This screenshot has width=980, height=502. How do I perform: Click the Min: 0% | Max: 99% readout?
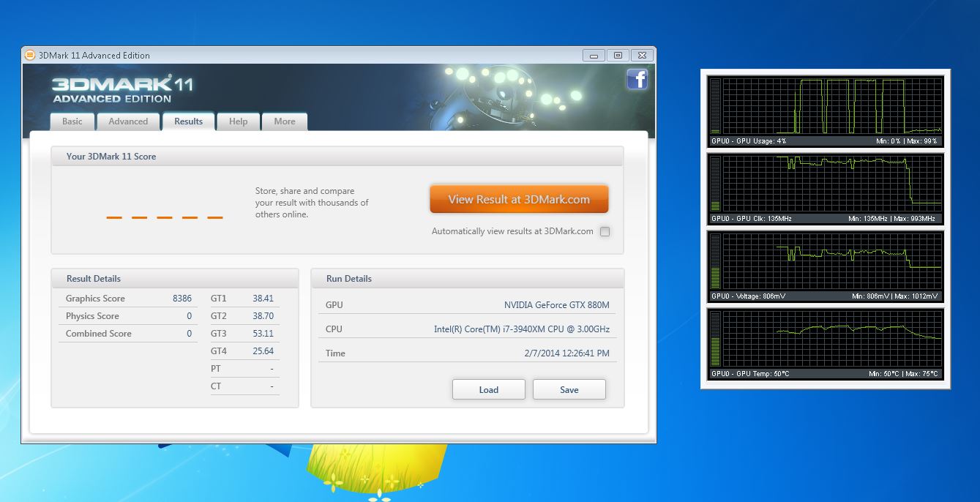(x=907, y=141)
